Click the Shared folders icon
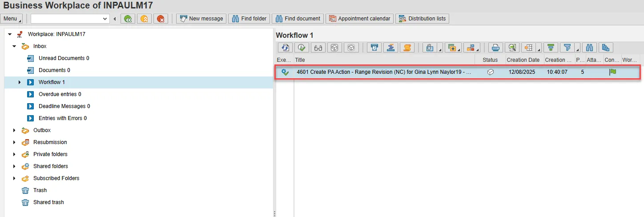Screen dimensions: 644x217 pos(25,166)
